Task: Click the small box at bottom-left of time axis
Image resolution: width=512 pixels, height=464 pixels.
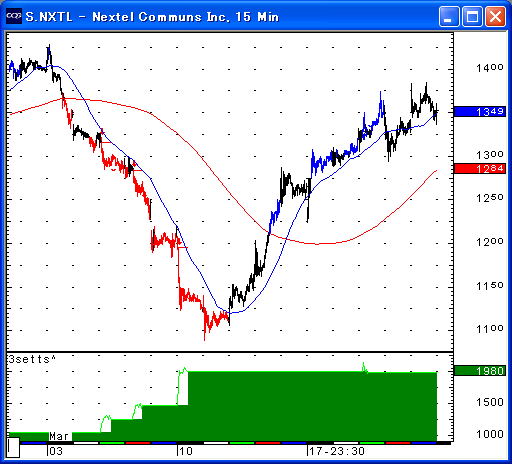Action: [13, 448]
